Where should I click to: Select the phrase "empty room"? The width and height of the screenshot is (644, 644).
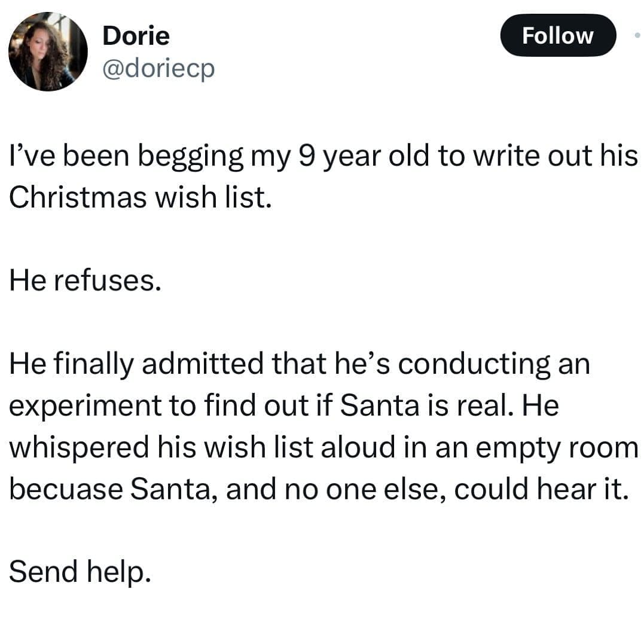click(575, 447)
